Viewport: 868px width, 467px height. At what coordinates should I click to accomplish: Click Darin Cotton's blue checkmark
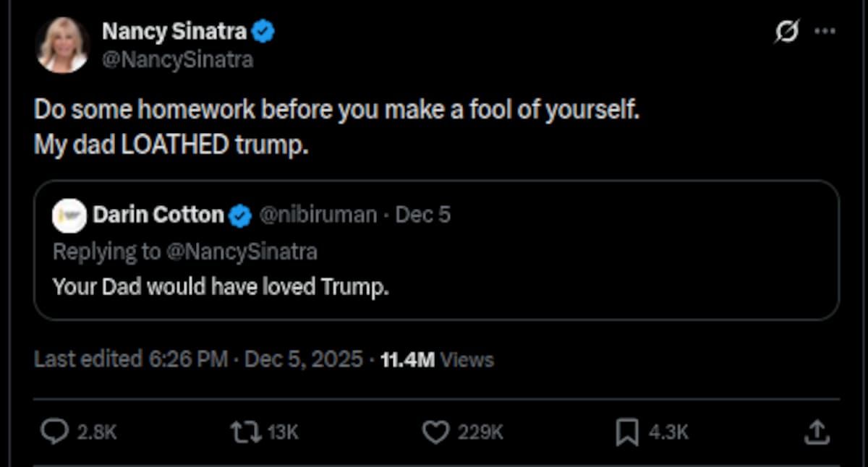(239, 215)
